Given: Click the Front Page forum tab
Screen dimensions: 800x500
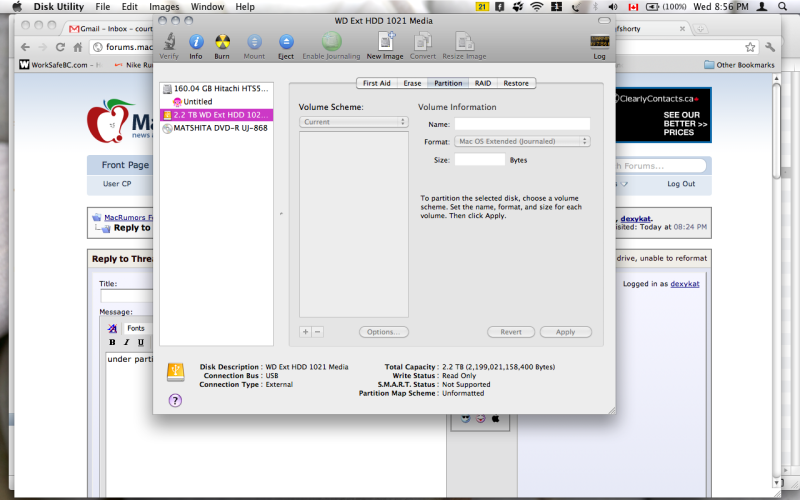Looking at the screenshot, I should point(125,165).
